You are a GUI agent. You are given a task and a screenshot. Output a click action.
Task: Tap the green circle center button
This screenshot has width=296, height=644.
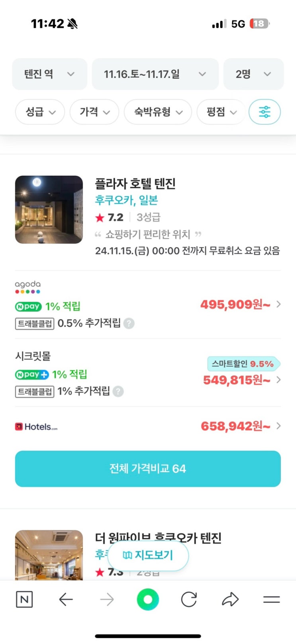tap(148, 599)
